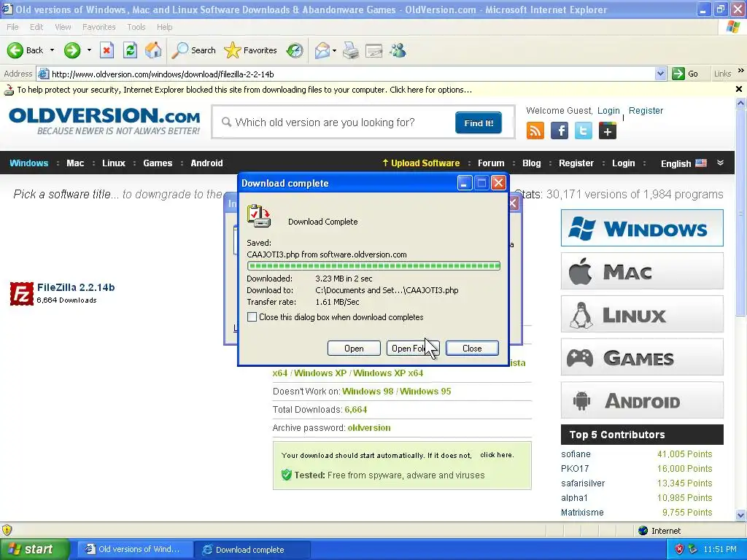Open the Forward button history dropdown arrow
Image resolution: width=747 pixels, height=560 pixels.
pos(89,50)
